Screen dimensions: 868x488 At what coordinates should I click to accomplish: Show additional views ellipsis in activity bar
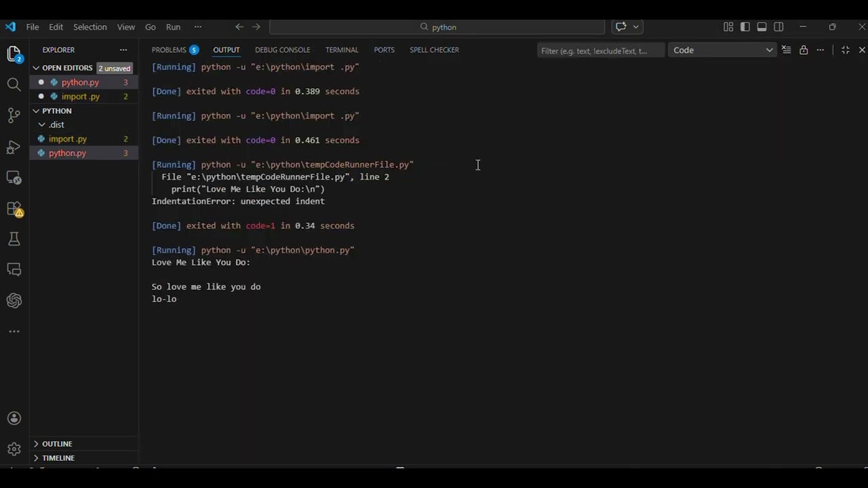(x=14, y=331)
